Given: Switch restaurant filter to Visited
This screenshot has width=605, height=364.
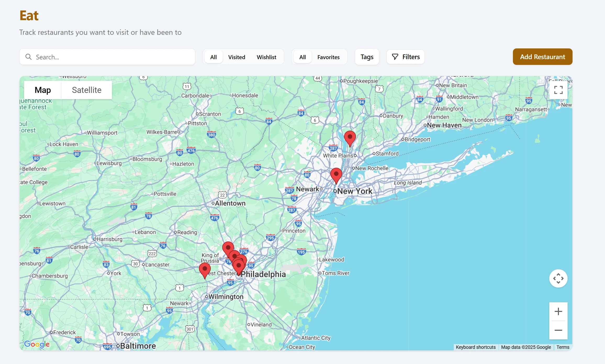Looking at the screenshot, I should (x=236, y=57).
